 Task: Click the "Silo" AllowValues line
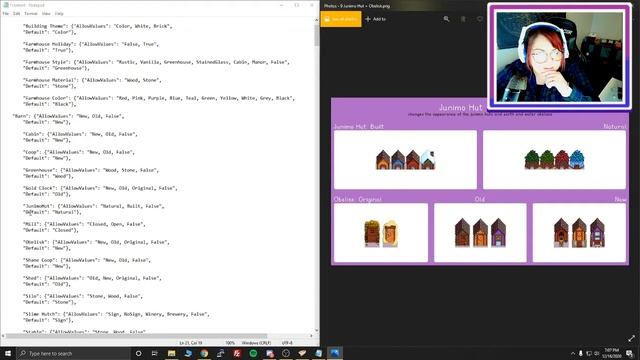83,296
